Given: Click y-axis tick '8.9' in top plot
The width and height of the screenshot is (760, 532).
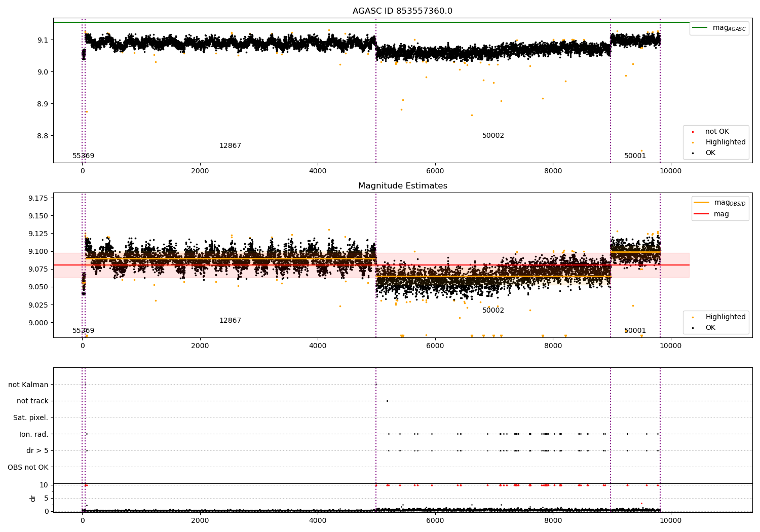Looking at the screenshot, I should (43, 104).
